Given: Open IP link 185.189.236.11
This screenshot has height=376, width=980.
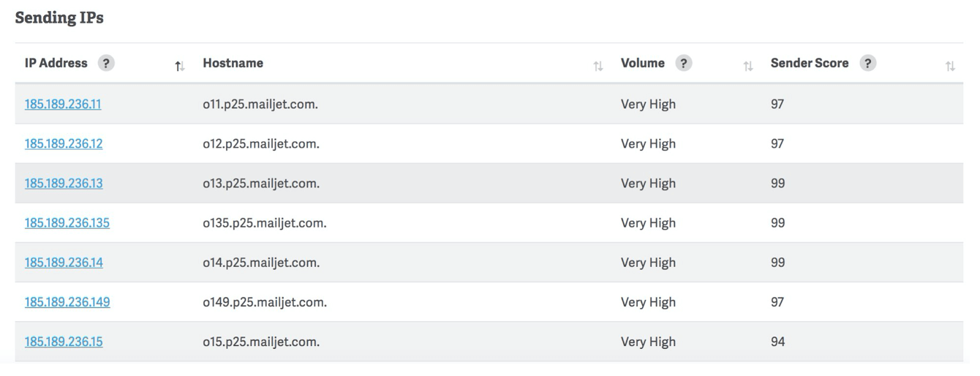Looking at the screenshot, I should point(63,104).
